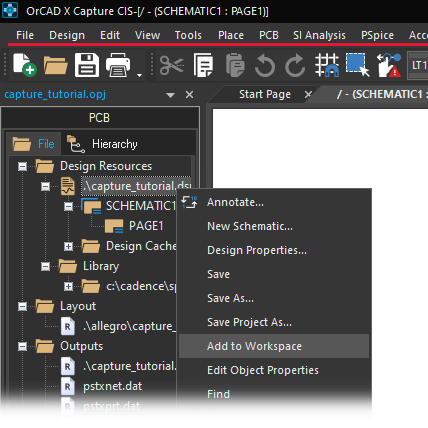
Task: Open dropdown arrow beside Print icon
Action: pos(139,75)
